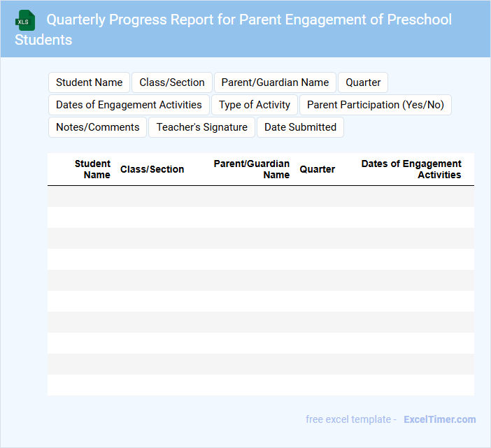
Task: Click the first empty table row
Action: (260, 196)
